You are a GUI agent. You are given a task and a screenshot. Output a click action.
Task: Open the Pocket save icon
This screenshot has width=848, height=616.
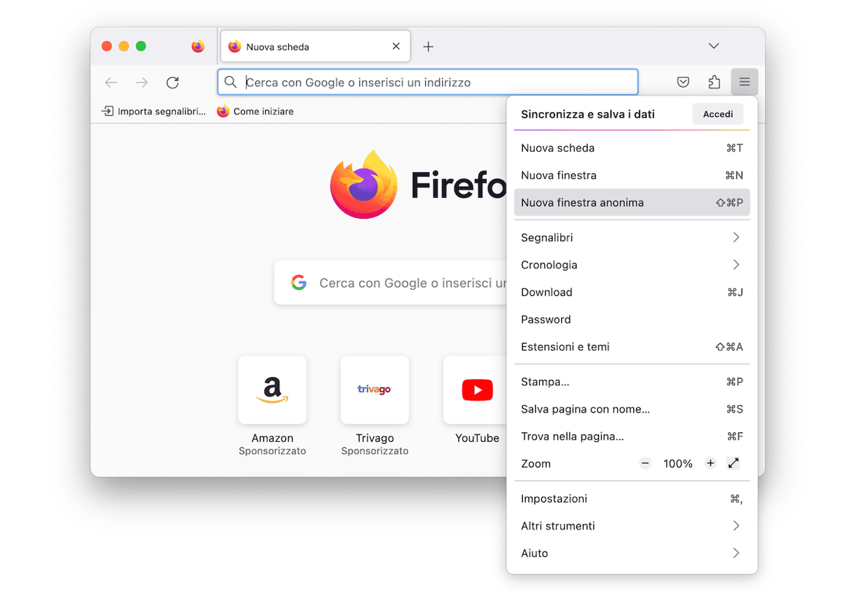click(683, 82)
